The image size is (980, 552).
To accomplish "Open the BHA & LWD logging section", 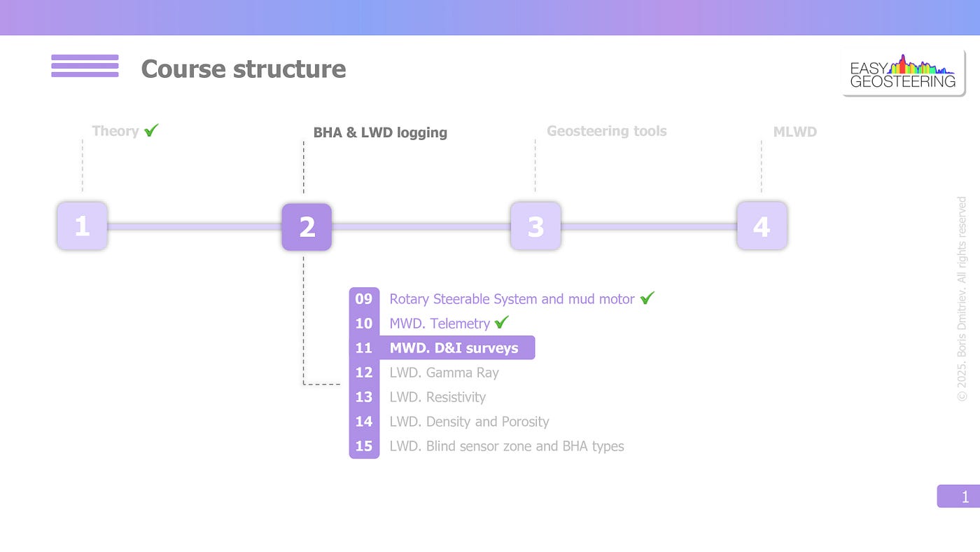I will tap(380, 132).
